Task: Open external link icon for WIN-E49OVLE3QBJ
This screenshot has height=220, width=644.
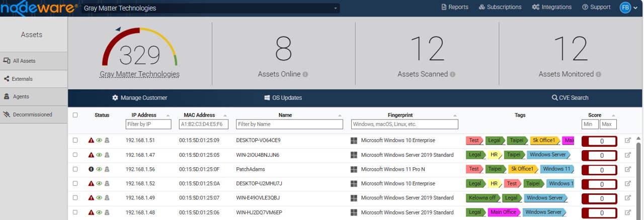Action: 628,198
